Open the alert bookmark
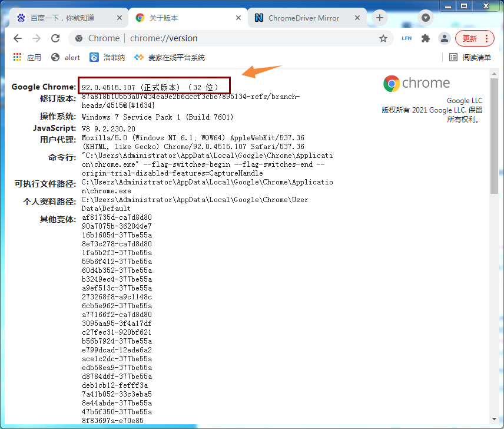The image size is (504, 429). 65,58
